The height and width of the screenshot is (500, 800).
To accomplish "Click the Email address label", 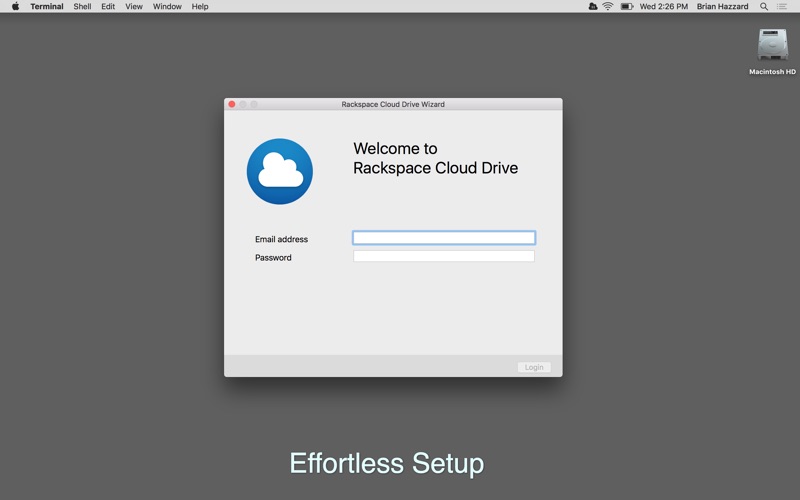I will pyautogui.click(x=281, y=239).
